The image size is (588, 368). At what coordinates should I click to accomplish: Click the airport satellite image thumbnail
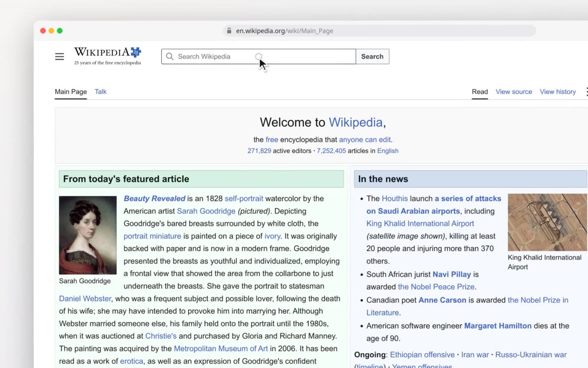point(547,222)
